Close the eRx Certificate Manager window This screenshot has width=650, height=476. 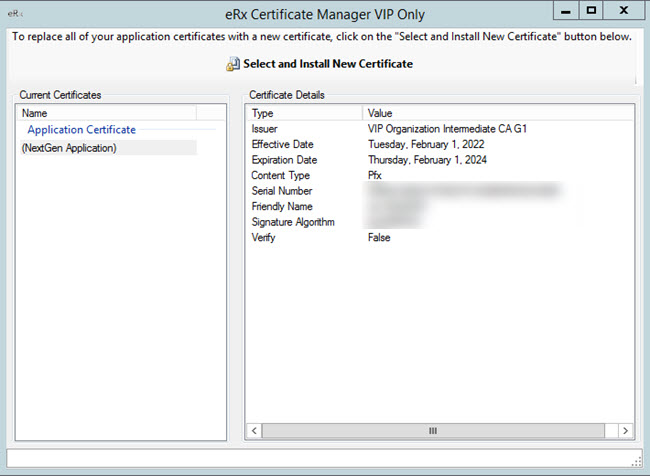click(x=624, y=10)
